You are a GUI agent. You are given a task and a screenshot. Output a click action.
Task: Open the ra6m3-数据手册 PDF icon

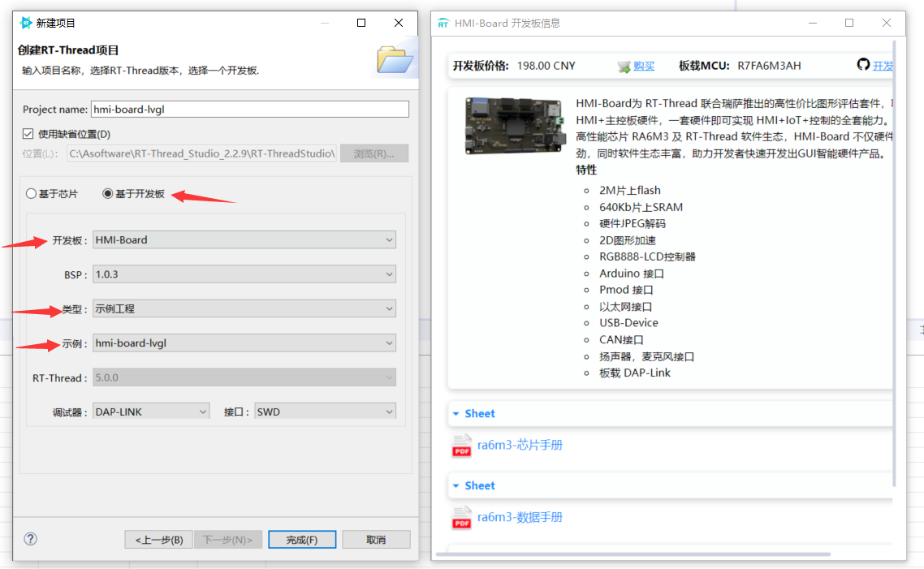click(x=461, y=518)
